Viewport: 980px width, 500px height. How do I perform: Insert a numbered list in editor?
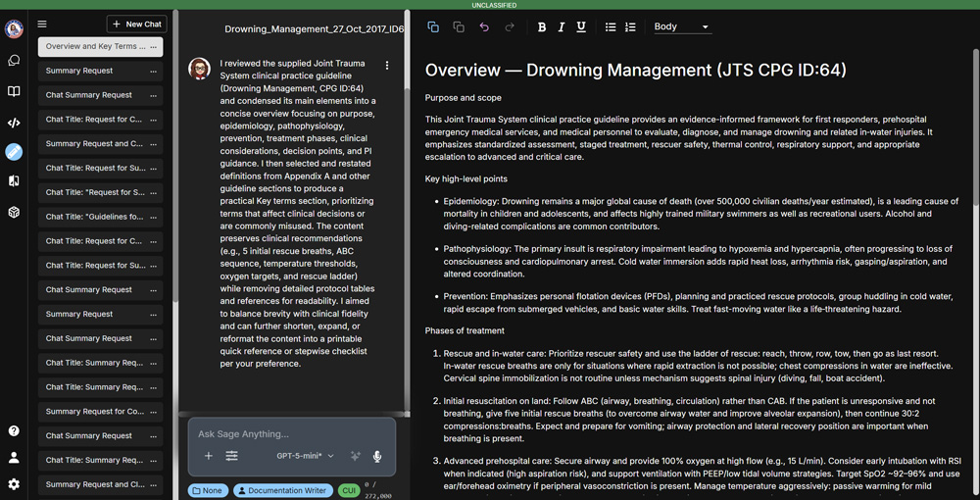pos(630,27)
